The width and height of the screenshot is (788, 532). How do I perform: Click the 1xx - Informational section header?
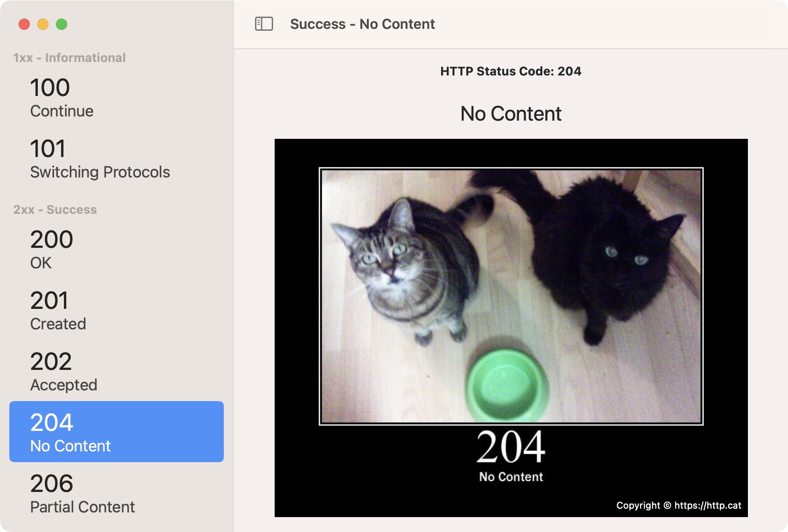(x=69, y=58)
